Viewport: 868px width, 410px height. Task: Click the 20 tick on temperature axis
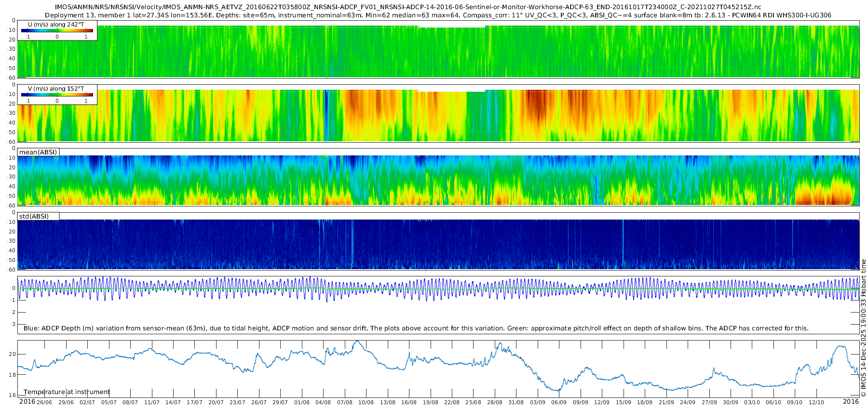point(12,354)
